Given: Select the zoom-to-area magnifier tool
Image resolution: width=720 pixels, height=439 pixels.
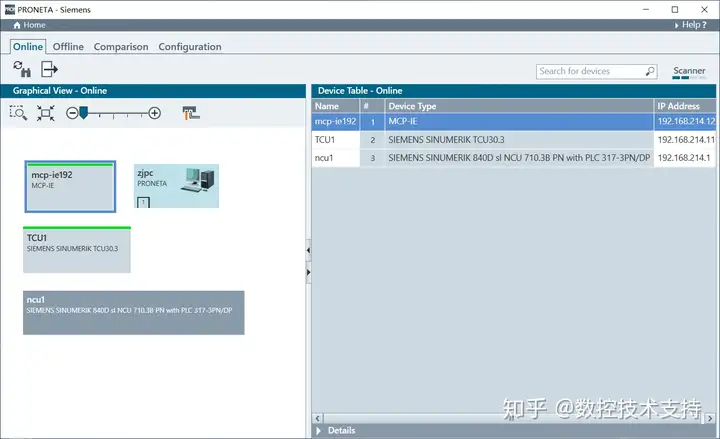Looking at the screenshot, I should click(x=18, y=113).
